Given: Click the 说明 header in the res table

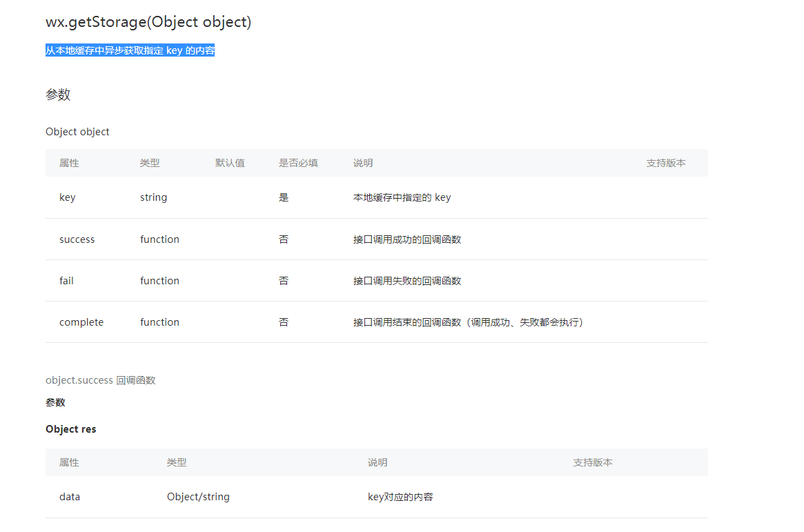Looking at the screenshot, I should click(378, 462).
